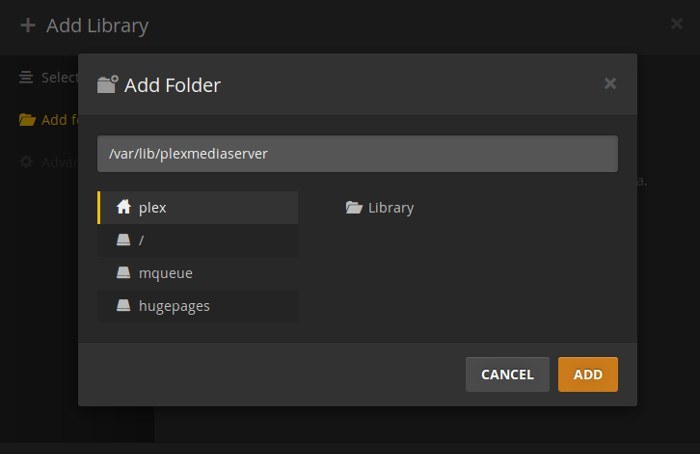Close the Add Library window behind
The image size is (700, 454).
[x=676, y=24]
